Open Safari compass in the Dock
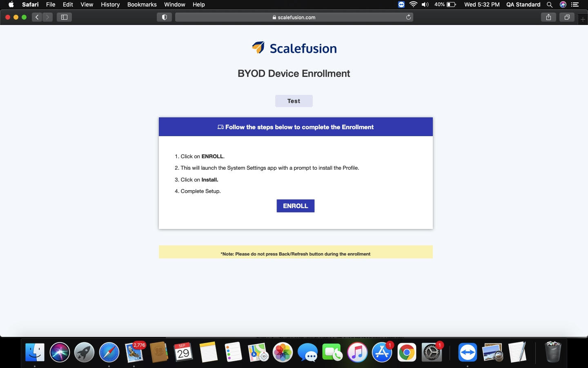This screenshot has height=368, width=588. (109, 352)
